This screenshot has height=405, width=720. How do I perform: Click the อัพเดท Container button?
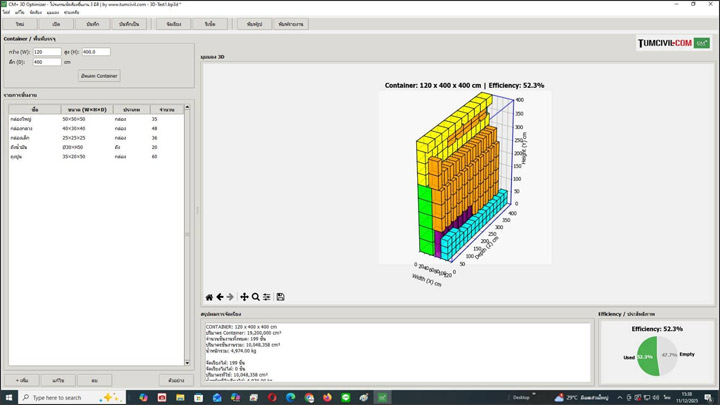[99, 75]
